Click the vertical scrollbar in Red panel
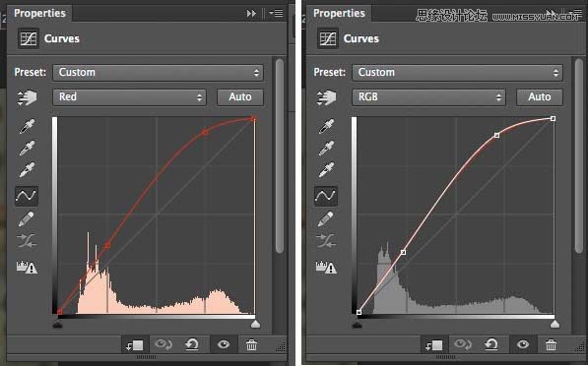Viewport: 588px width, 366px height. click(280, 155)
